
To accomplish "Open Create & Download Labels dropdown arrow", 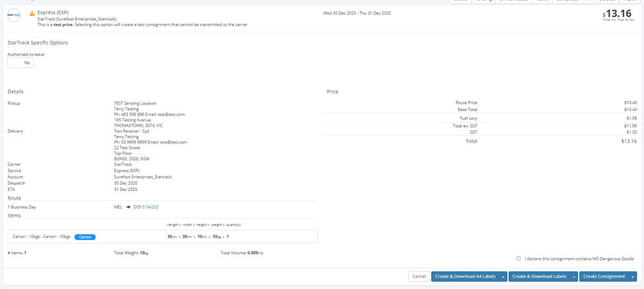I will point(574,276).
